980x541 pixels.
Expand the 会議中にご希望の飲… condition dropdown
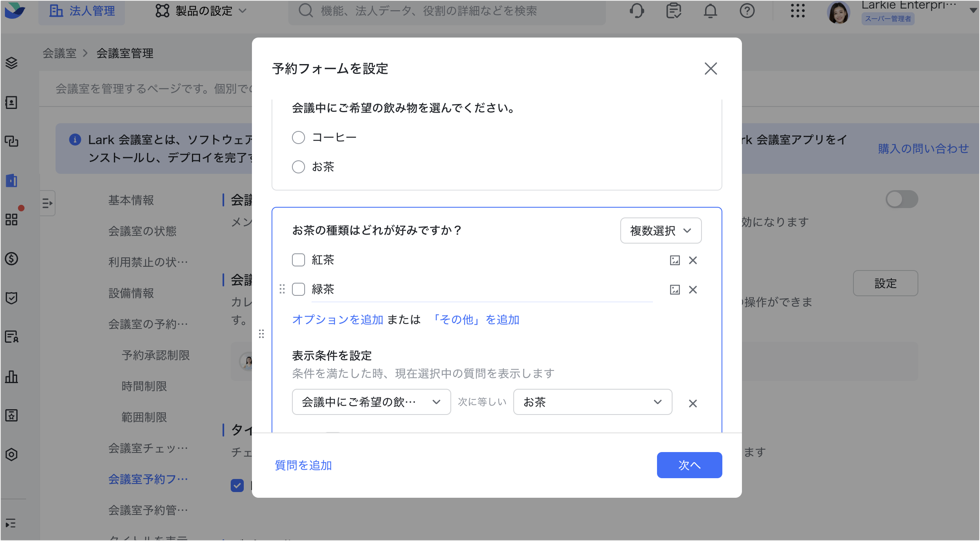coord(371,402)
